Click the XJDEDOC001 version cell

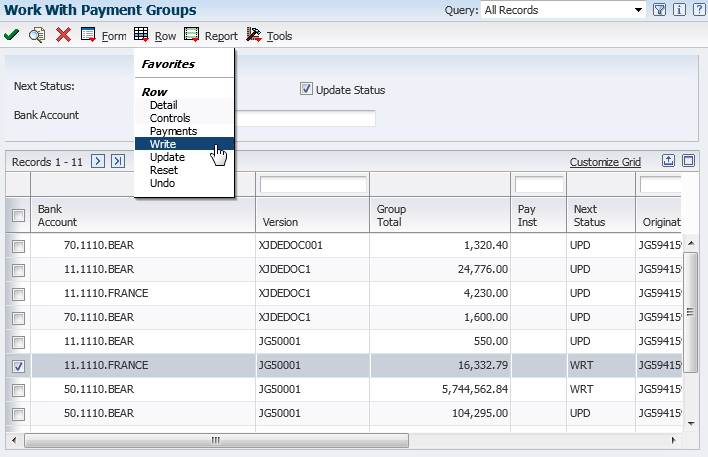pyautogui.click(x=312, y=245)
